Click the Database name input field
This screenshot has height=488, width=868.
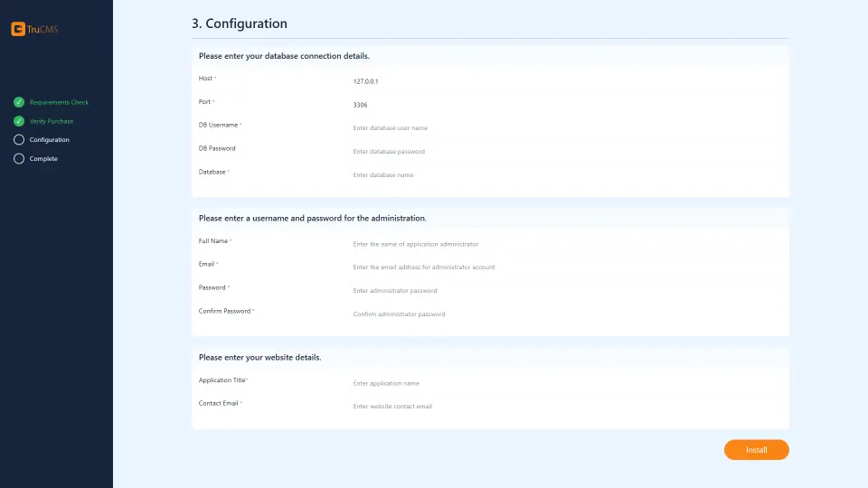564,174
